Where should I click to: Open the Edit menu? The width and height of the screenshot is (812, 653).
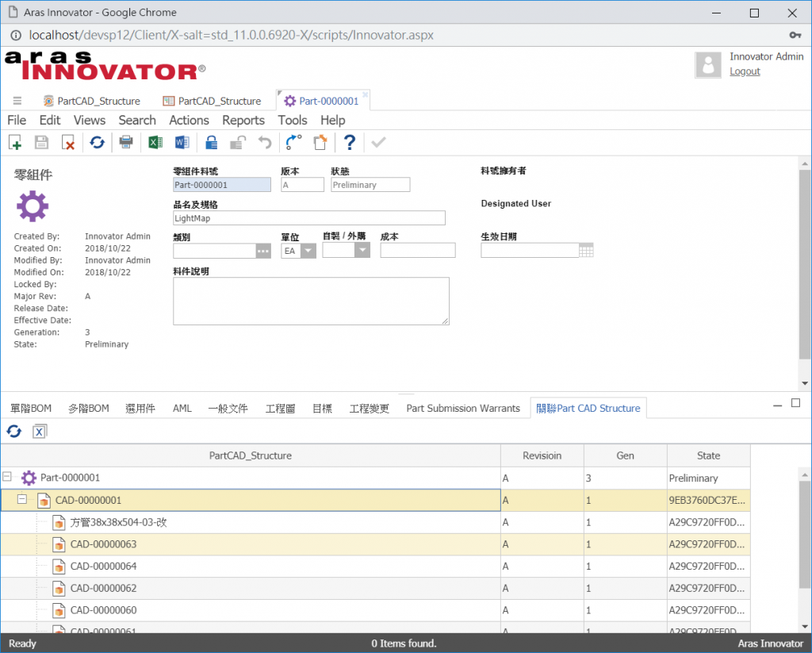click(50, 121)
